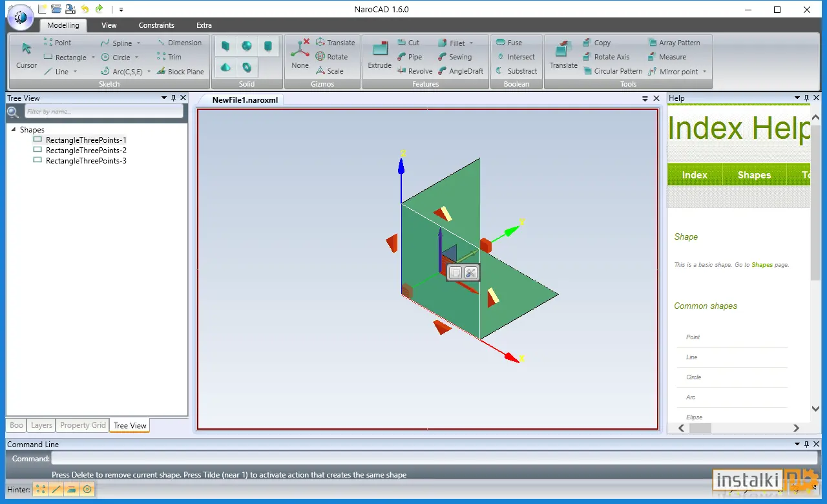The height and width of the screenshot is (504, 827).
Task: Create a box solid
Action: (x=225, y=47)
